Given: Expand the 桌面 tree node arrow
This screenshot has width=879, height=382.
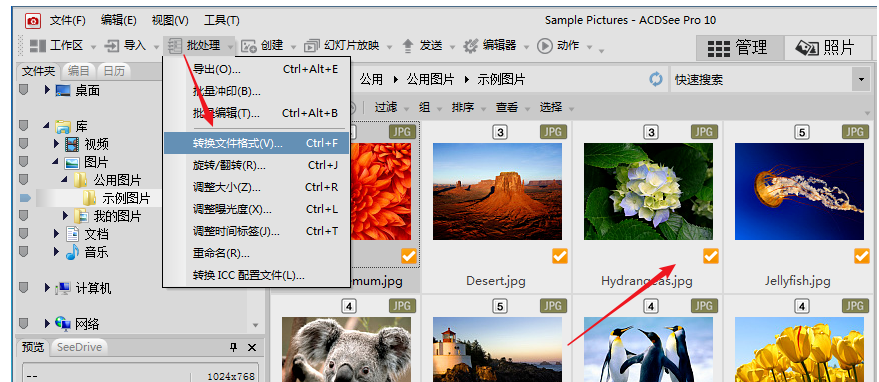Looking at the screenshot, I should 47,90.
